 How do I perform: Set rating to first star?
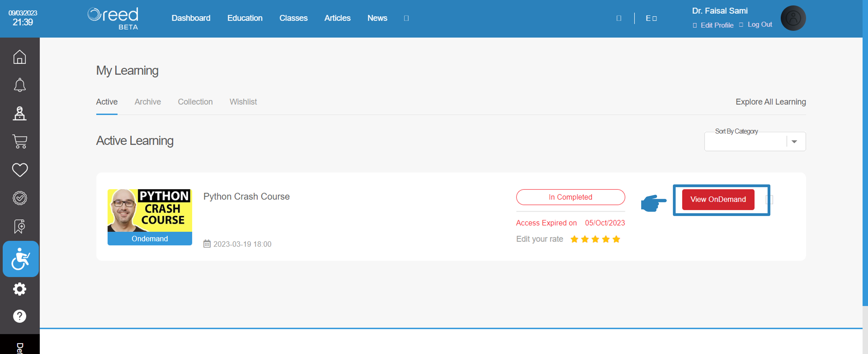pos(574,239)
